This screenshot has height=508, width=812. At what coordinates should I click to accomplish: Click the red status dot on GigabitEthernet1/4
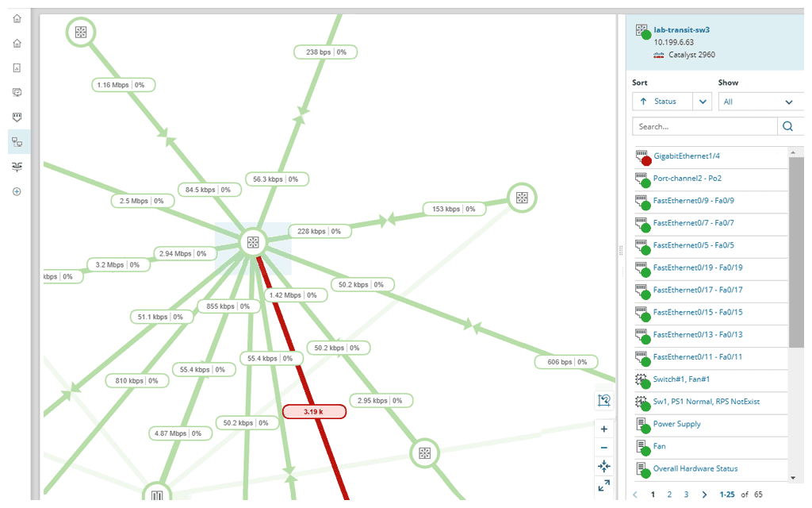tap(647, 160)
